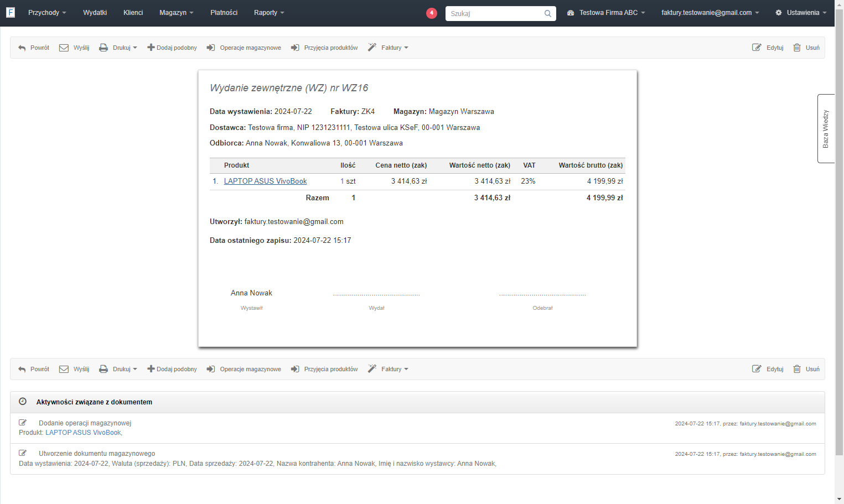Click the envelope icon beside top Wyślij
This screenshot has width=844, height=504.
pyautogui.click(x=64, y=48)
